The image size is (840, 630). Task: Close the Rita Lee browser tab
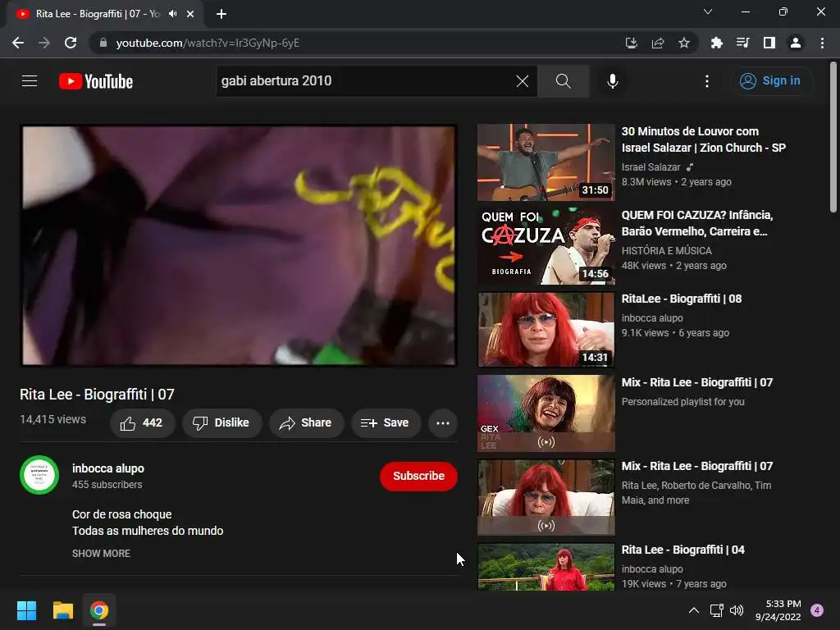click(190, 14)
